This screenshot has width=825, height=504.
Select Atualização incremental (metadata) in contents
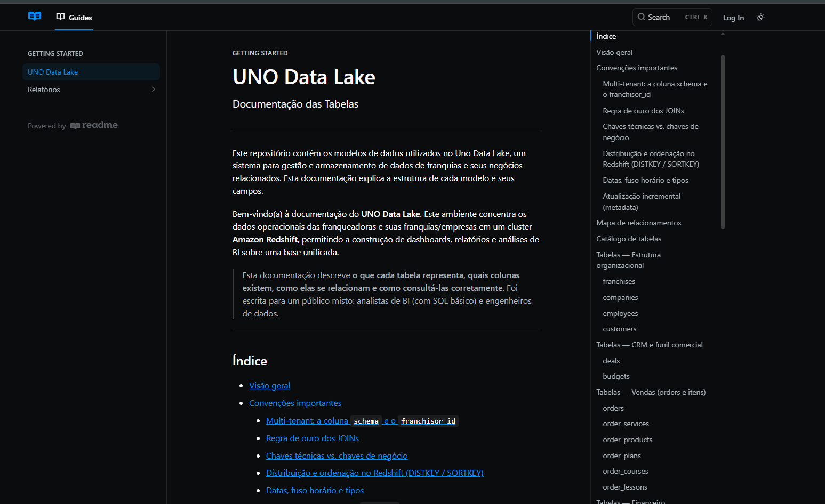[x=642, y=202]
